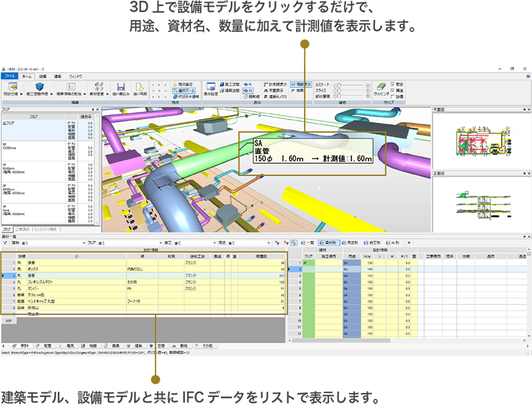Open 表示設定 display settings icon
The image size is (532, 409).
[x=210, y=86]
